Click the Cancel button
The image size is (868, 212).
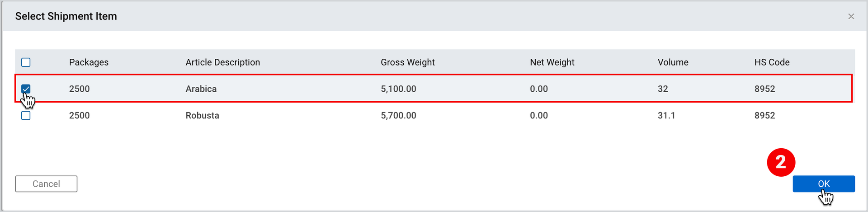(x=46, y=184)
